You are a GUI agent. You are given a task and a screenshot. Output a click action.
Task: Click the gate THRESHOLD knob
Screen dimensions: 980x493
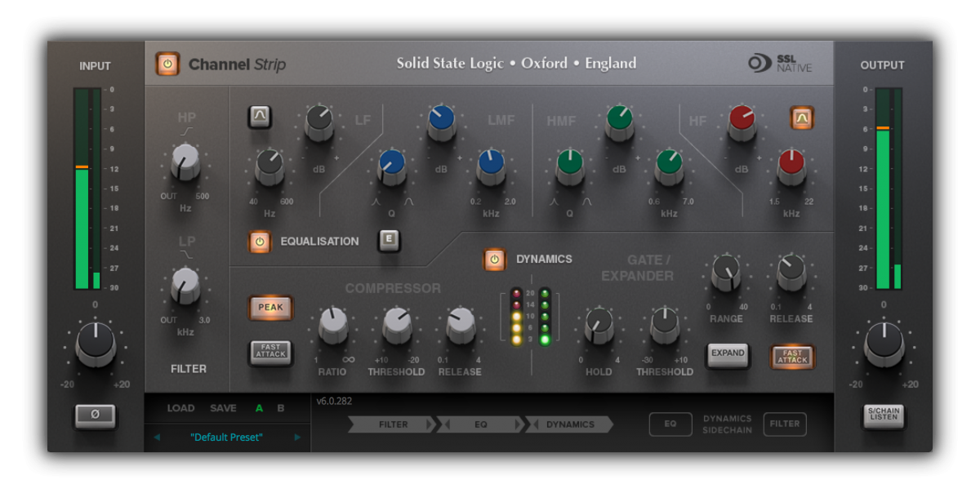point(665,326)
